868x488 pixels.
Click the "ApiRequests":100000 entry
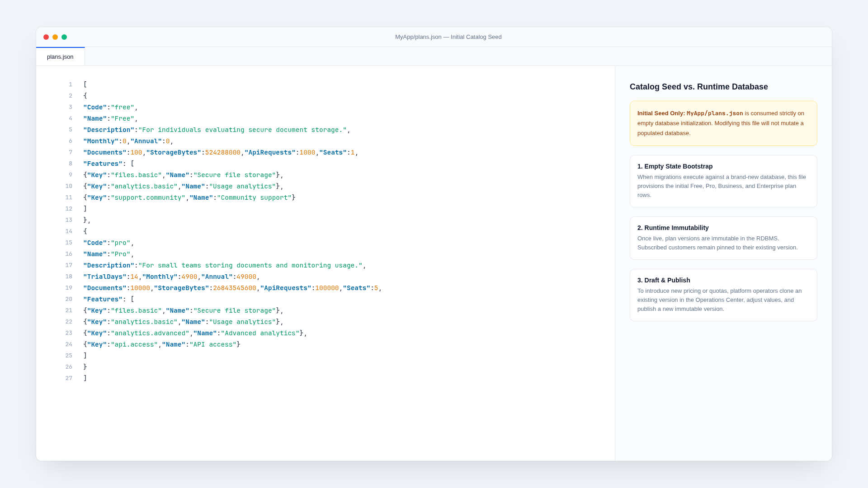coord(299,288)
